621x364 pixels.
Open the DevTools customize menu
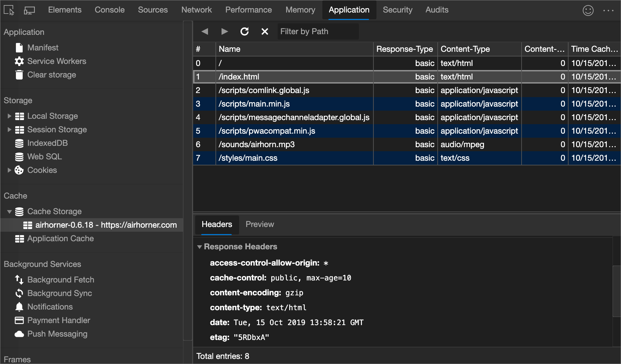pos(608,10)
